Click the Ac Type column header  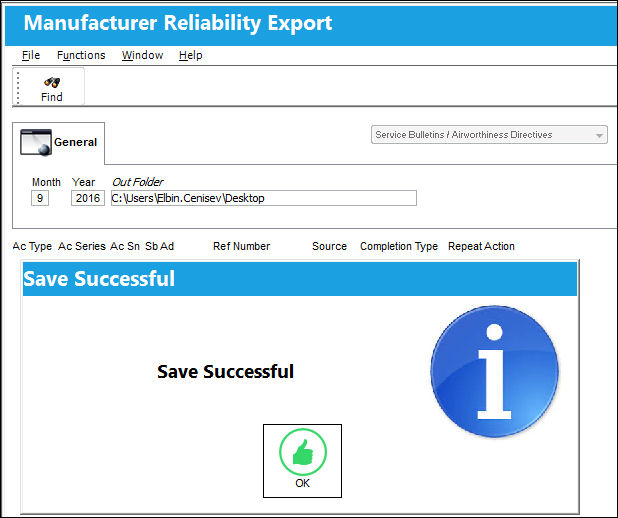[x=32, y=246]
